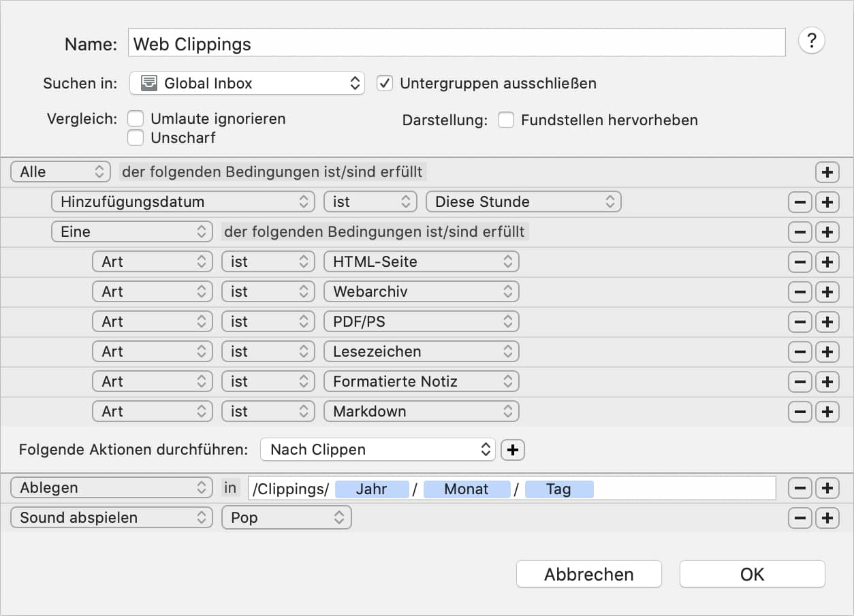Add condition in the 'Eine' group row
This screenshot has width=854, height=616.
pos(827,232)
